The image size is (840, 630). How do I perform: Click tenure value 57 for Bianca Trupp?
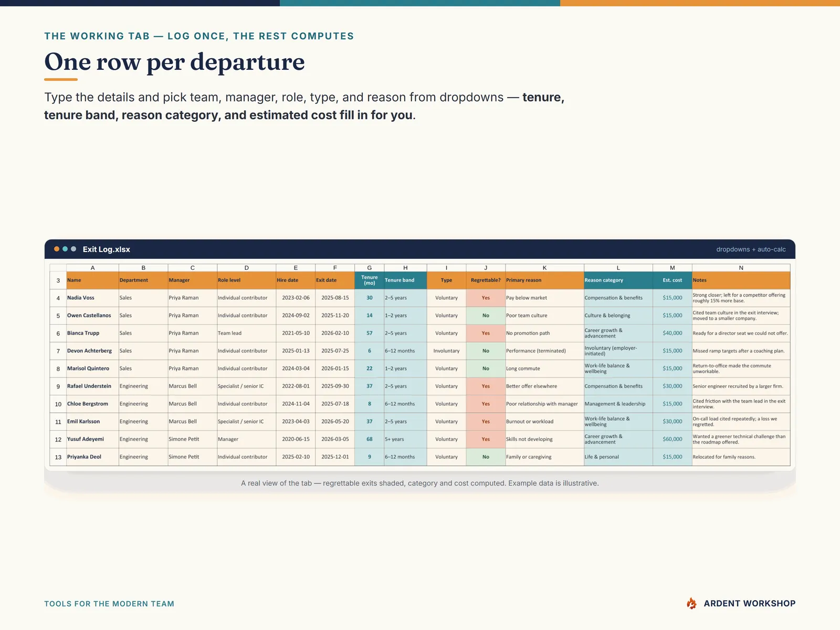(x=370, y=333)
